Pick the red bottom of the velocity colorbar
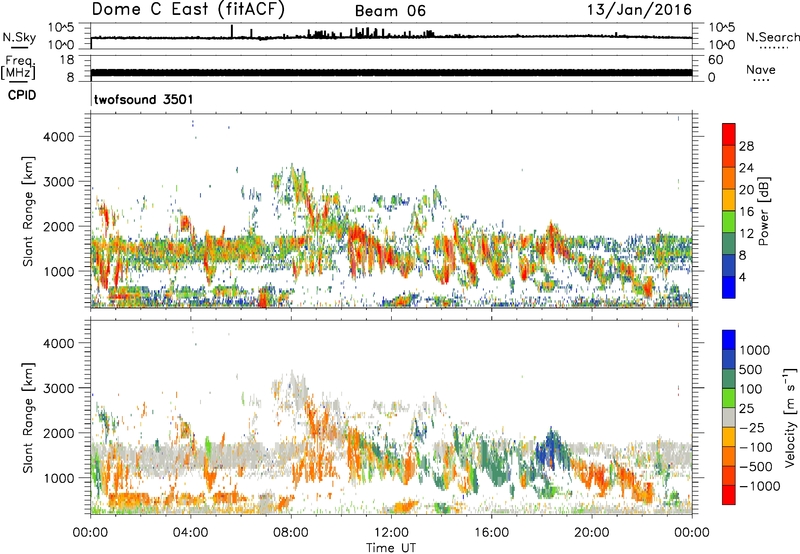The height and width of the screenshot is (554, 800). 729,495
